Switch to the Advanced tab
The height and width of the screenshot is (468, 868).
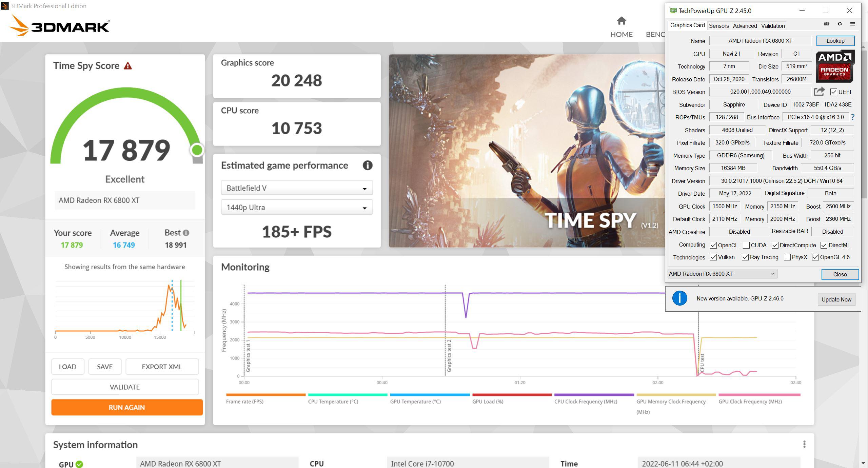745,26
